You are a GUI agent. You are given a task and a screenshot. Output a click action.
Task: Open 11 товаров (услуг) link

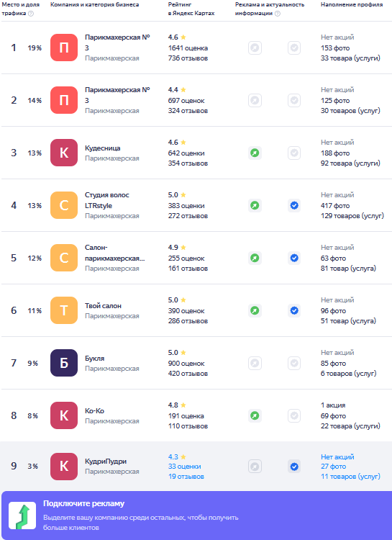tap(350, 477)
